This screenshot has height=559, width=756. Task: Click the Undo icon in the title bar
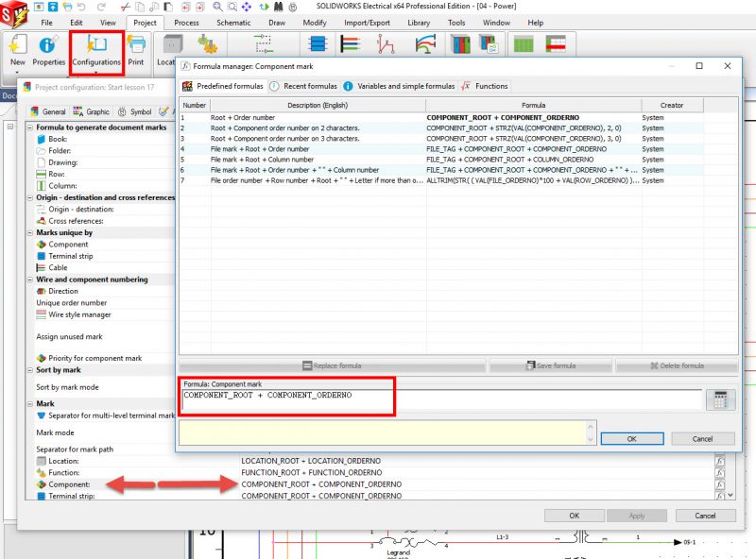(81, 7)
